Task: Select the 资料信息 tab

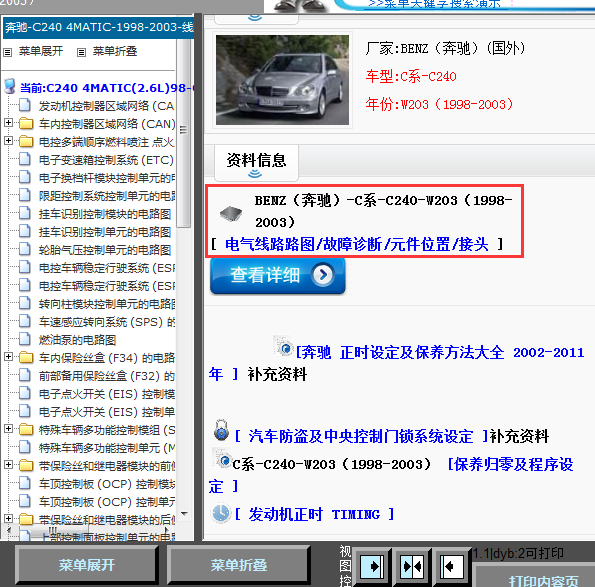Action: coord(257,162)
